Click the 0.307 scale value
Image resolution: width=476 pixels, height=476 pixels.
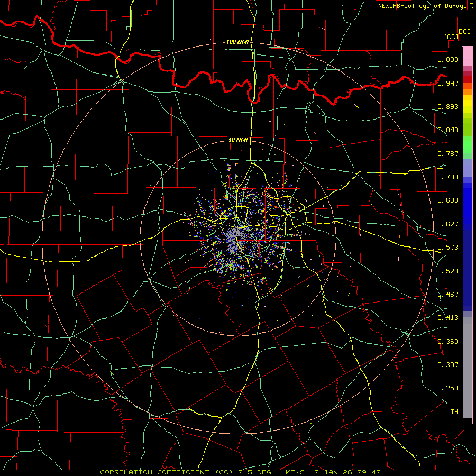coord(448,365)
